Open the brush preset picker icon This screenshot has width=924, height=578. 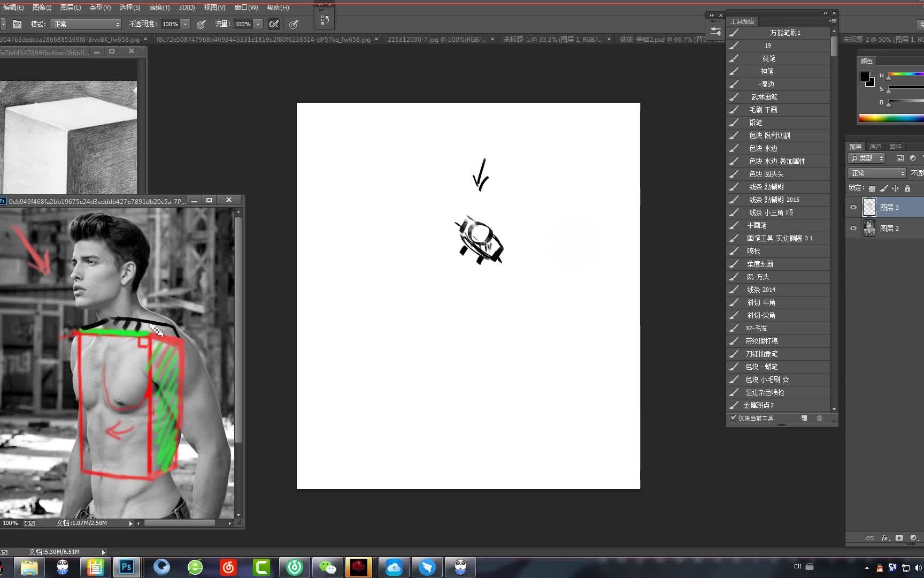(17, 24)
